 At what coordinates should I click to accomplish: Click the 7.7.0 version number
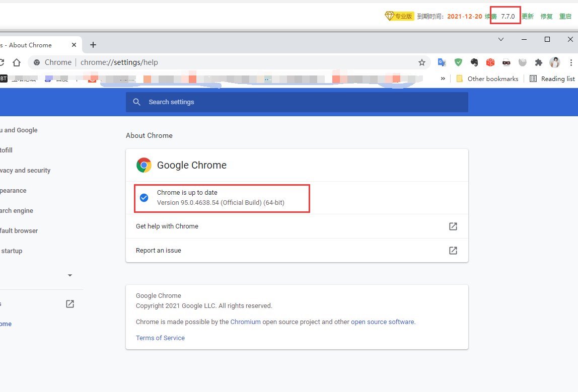pos(508,17)
